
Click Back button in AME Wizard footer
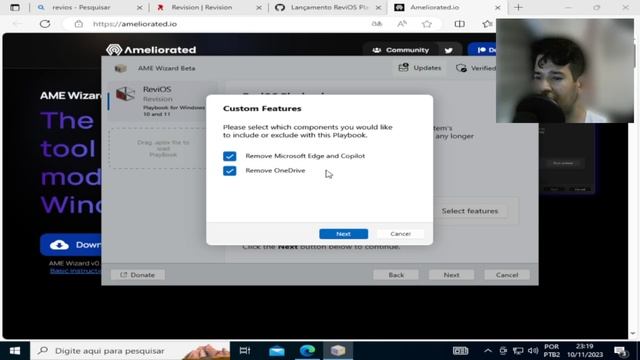(x=396, y=275)
